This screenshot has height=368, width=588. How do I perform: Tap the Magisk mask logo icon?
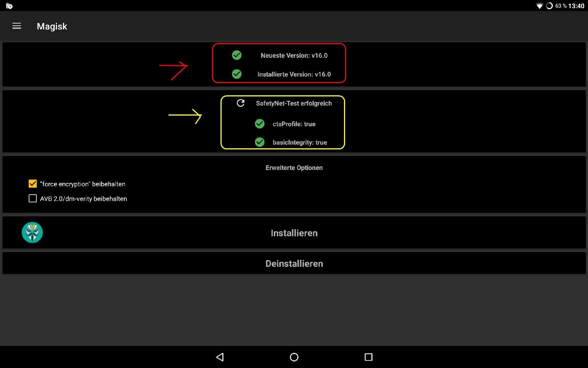click(32, 233)
